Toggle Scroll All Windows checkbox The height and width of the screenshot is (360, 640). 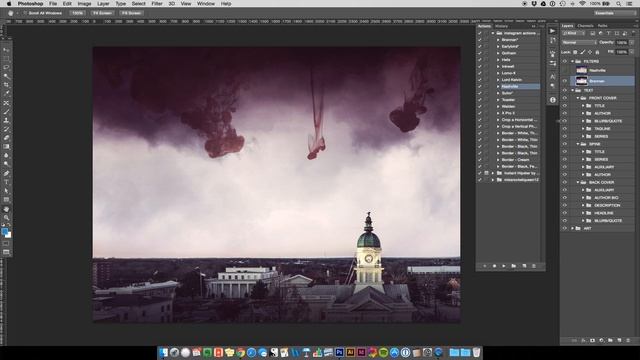[25, 13]
